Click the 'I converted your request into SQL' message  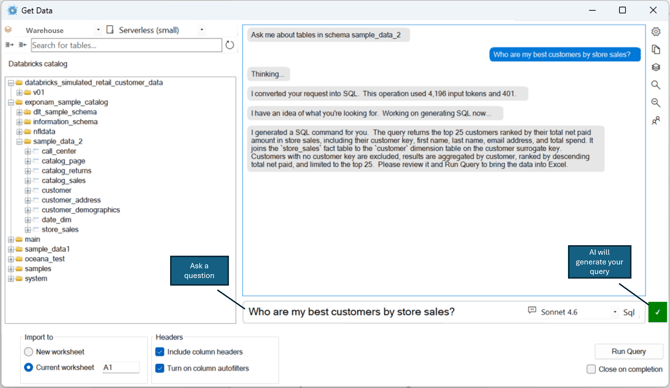coord(387,94)
